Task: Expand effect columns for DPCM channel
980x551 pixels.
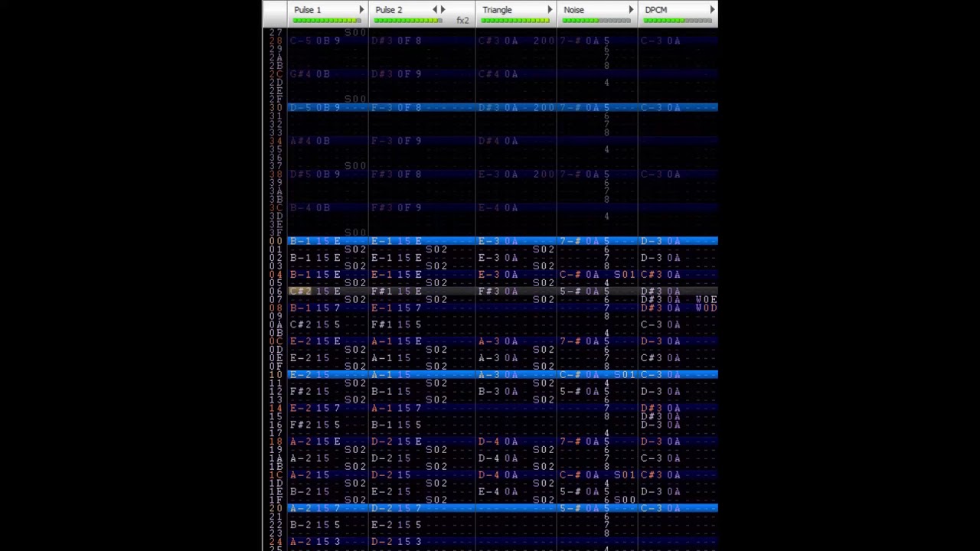Action: pos(712,10)
